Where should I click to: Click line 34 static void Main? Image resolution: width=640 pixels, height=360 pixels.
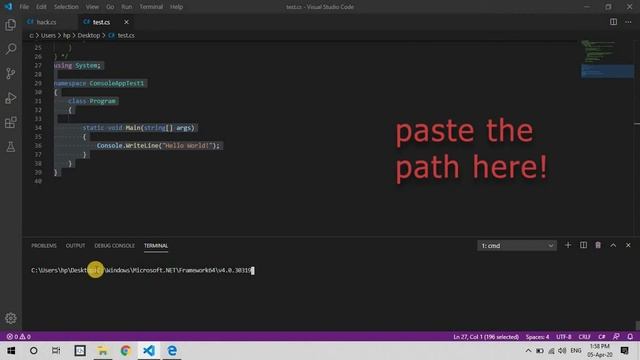pos(138,128)
